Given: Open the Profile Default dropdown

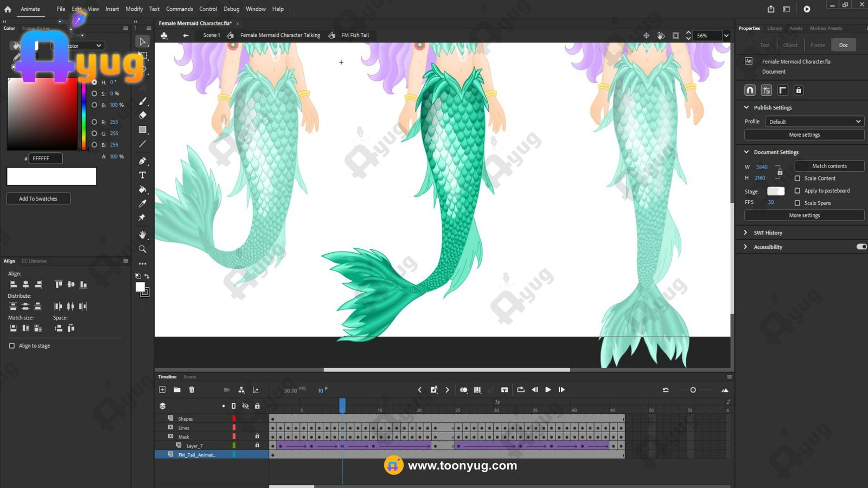Looking at the screenshot, I should (814, 121).
